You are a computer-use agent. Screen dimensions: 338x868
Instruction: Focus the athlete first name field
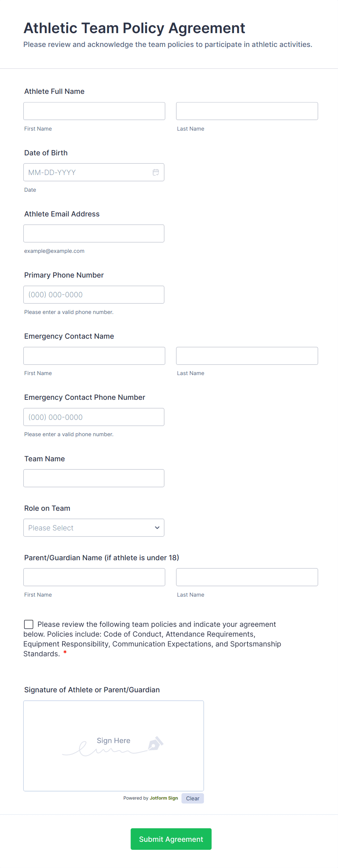[94, 111]
